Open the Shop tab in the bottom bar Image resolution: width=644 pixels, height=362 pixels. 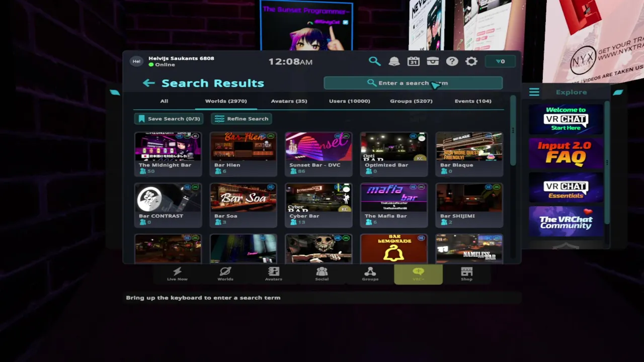tap(467, 275)
